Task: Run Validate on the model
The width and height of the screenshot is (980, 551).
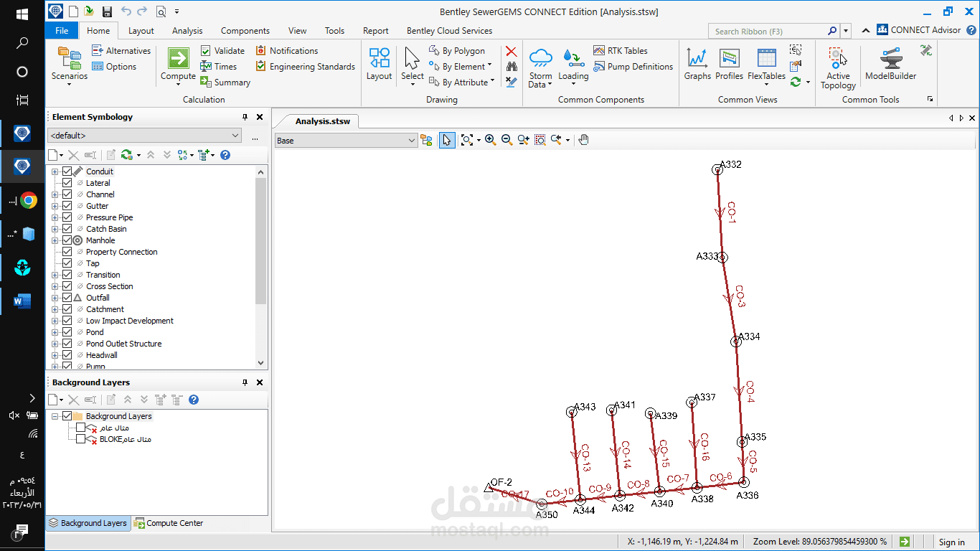Action: 222,51
